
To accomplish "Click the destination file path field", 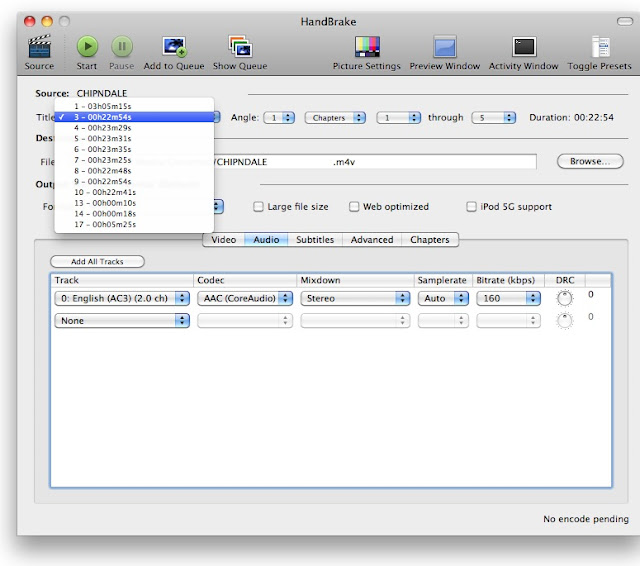I will tap(375, 162).
